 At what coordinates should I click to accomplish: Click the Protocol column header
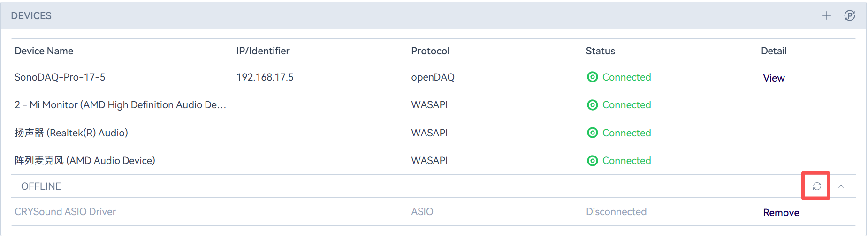tap(430, 51)
